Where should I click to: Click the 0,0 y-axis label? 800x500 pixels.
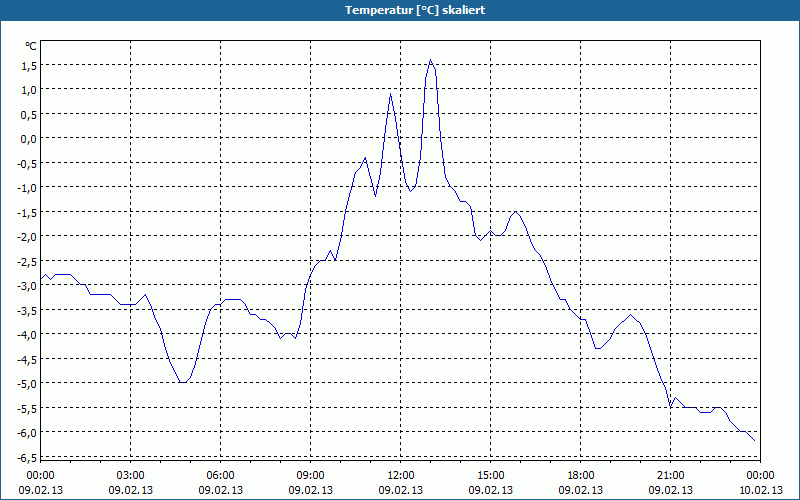(29, 139)
